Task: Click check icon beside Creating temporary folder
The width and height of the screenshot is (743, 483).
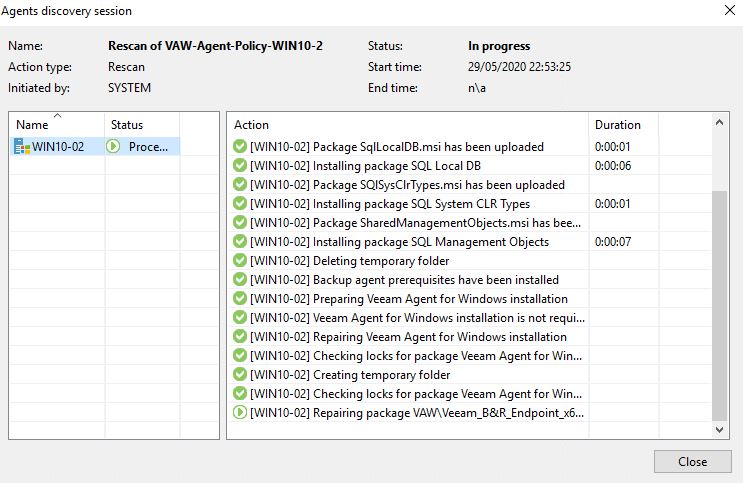Action: tap(240, 374)
